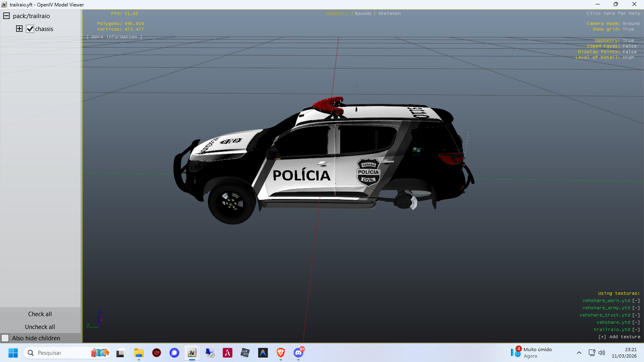
Task: Click the OpenIV app icon in title bar
Action: click(x=4, y=4)
